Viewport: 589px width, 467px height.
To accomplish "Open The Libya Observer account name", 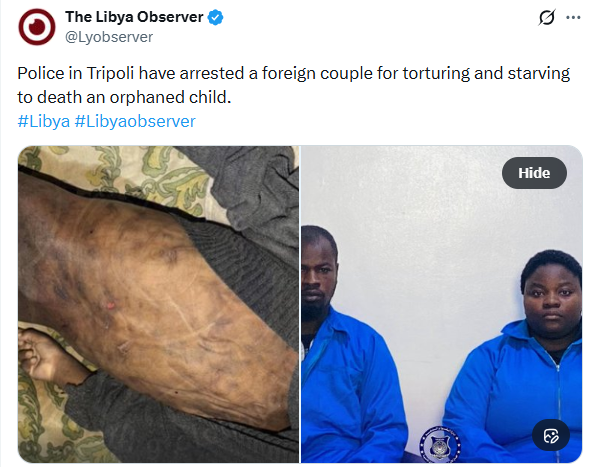I will pos(134,17).
